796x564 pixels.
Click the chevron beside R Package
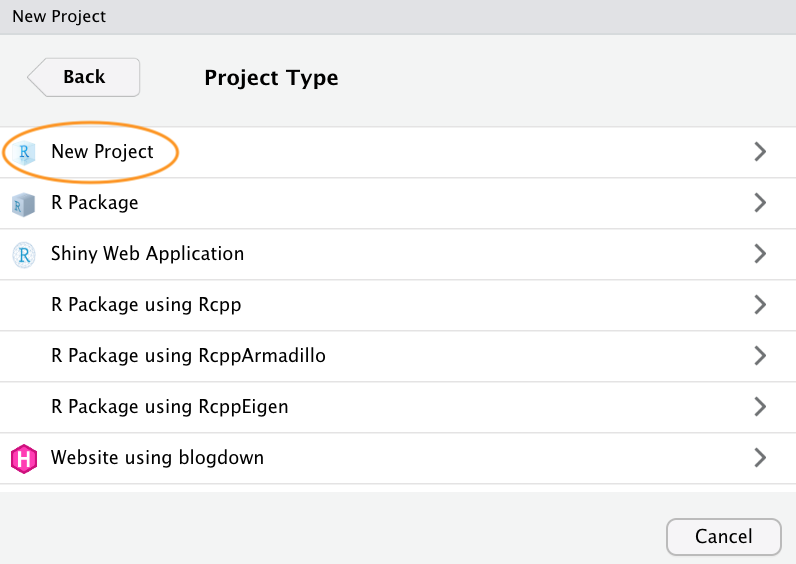(x=760, y=203)
